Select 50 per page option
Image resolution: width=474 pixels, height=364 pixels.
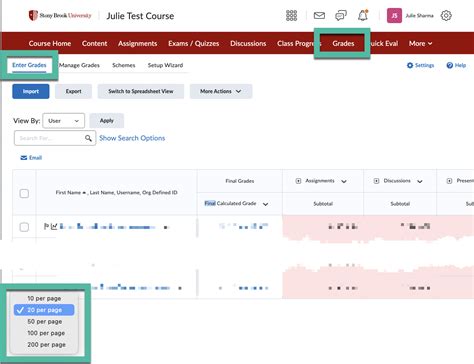(44, 322)
